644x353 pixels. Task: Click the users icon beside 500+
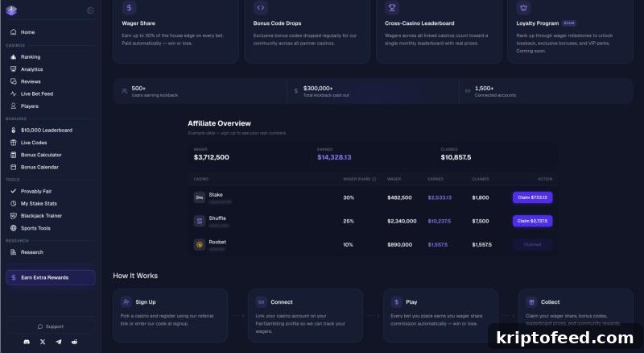point(125,91)
